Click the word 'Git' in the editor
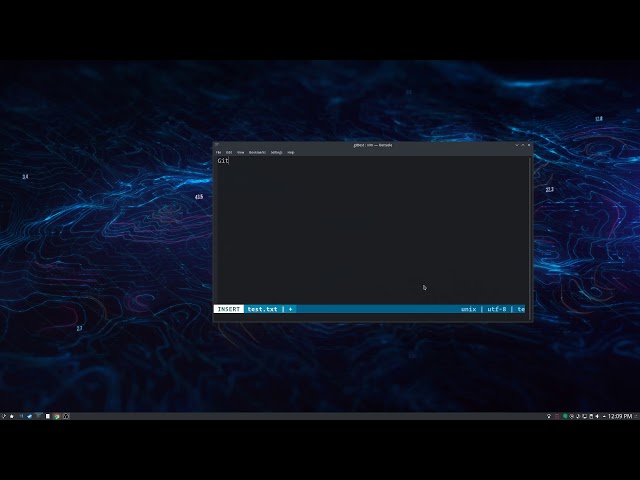640x480 pixels. click(223, 161)
